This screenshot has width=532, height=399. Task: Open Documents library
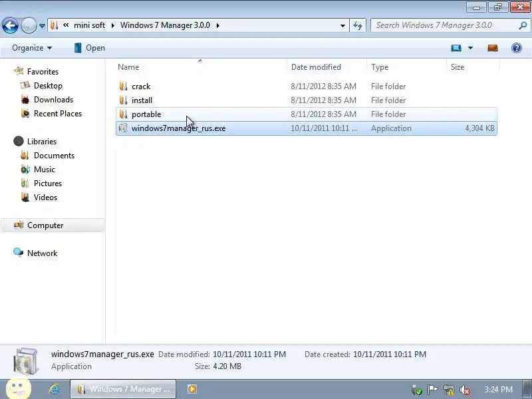[x=54, y=156]
